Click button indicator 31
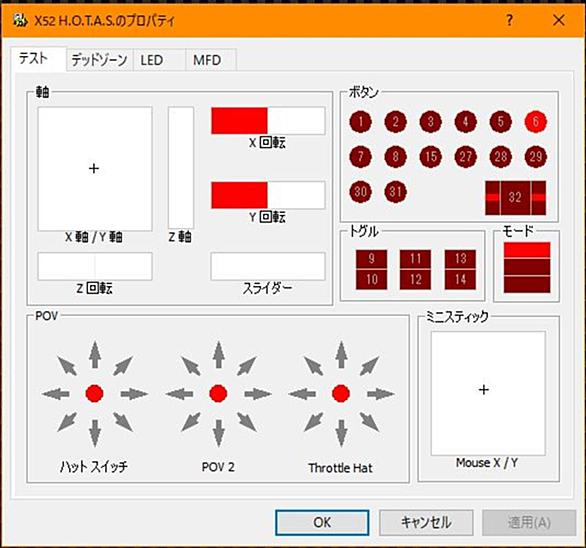Screen dimensions: 586x548 click(x=395, y=191)
